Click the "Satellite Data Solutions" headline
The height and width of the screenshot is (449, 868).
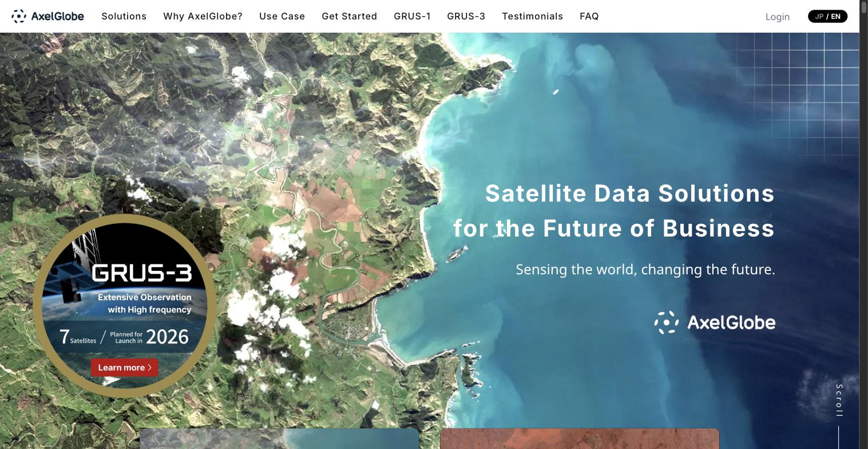[x=630, y=194]
